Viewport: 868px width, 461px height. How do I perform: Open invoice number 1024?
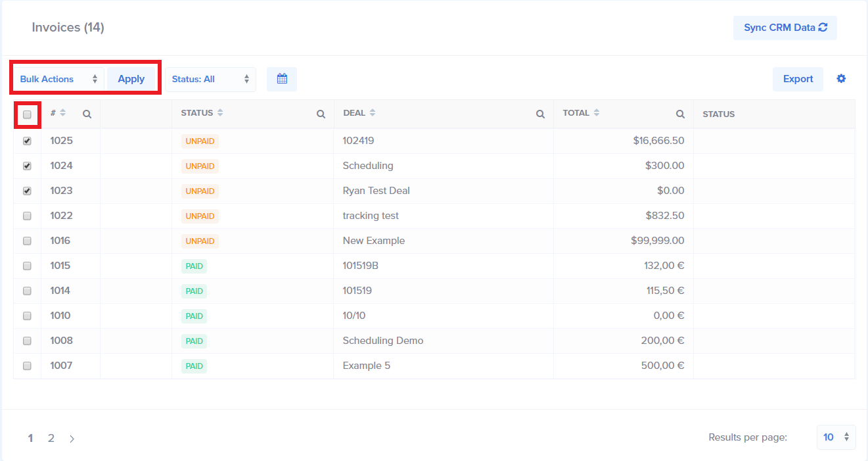click(61, 166)
